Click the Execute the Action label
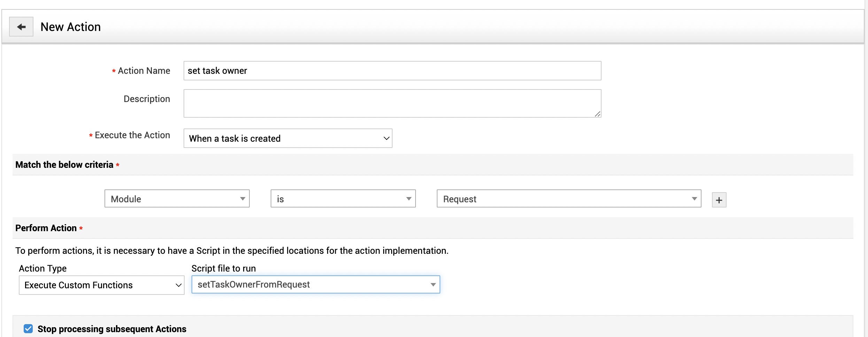 click(132, 135)
